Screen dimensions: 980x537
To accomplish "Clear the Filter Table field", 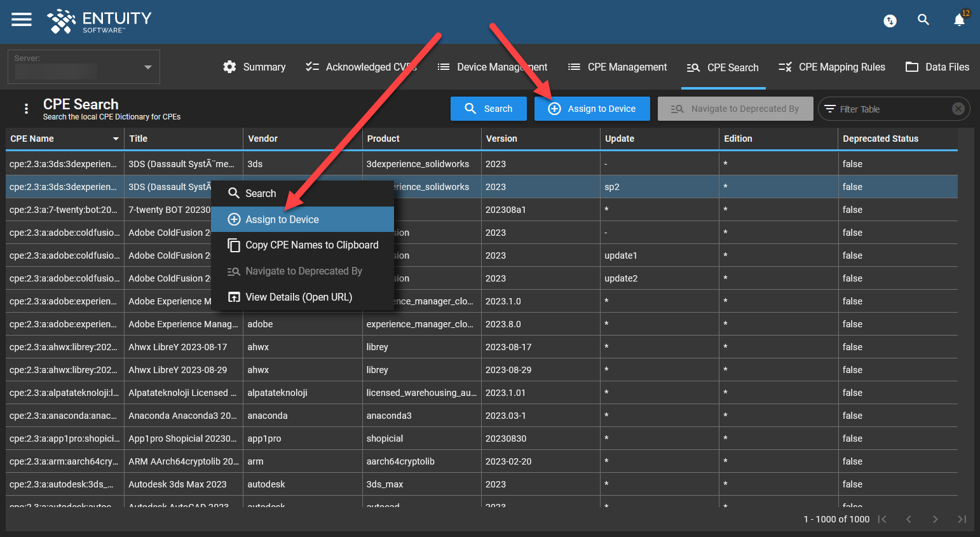I will [x=958, y=109].
